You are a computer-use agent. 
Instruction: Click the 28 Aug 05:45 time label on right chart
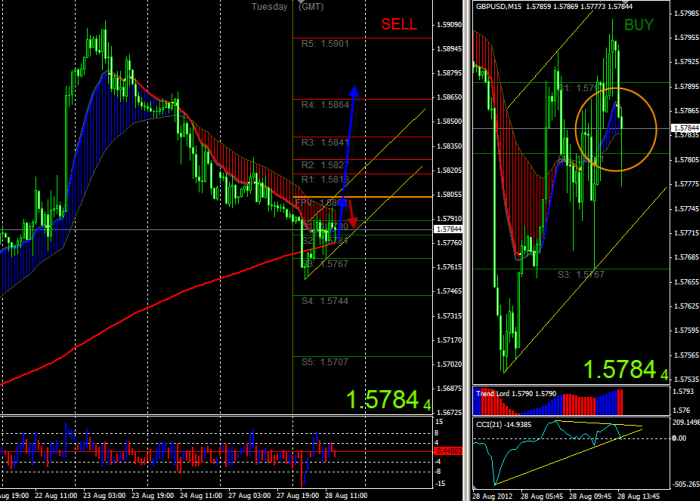click(x=542, y=496)
